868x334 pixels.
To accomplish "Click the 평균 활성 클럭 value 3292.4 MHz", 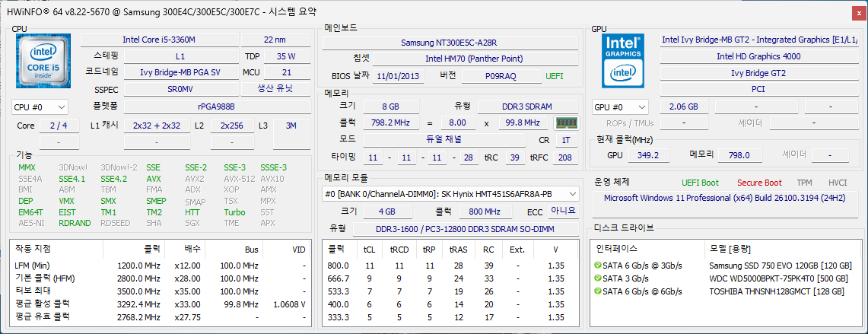I will [x=138, y=304].
